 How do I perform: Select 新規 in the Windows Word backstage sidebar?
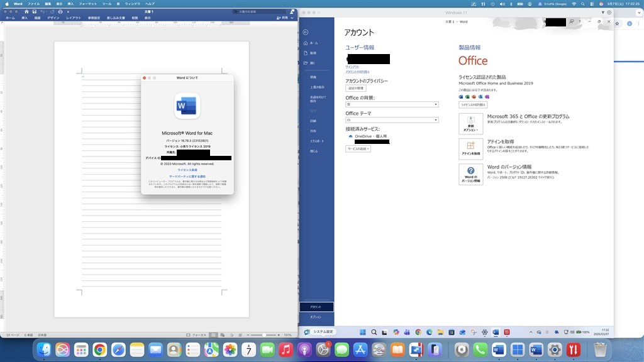point(316,53)
